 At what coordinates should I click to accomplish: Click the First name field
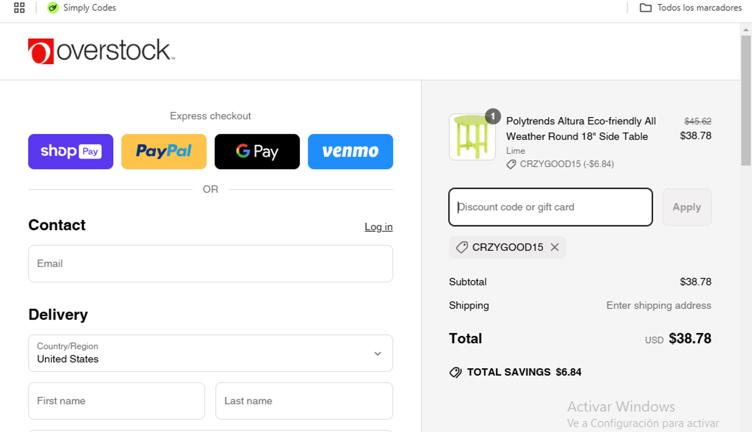click(117, 401)
